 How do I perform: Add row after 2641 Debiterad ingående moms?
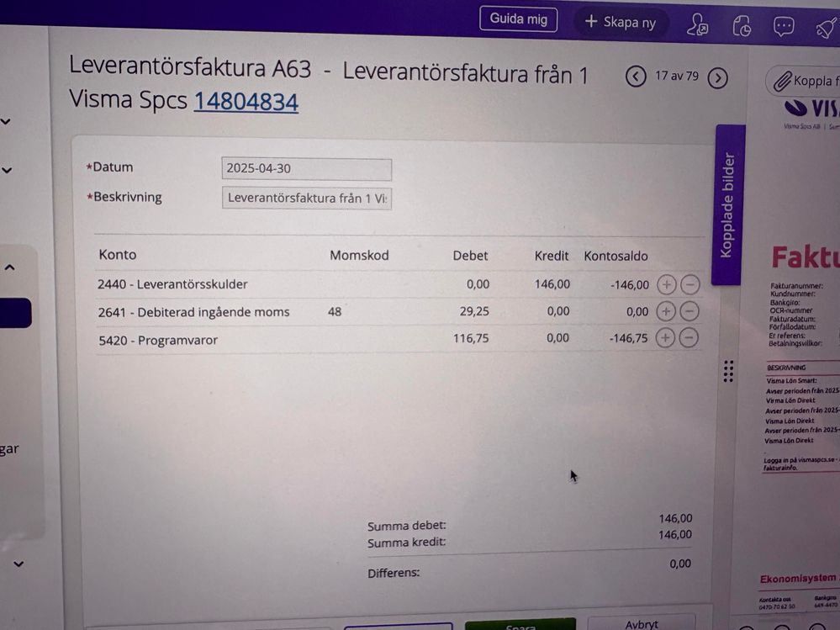coord(665,311)
